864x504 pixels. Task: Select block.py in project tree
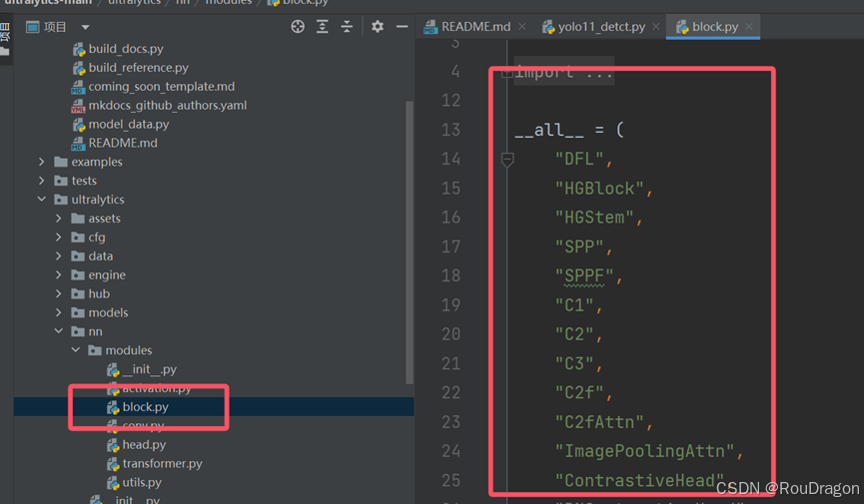pos(146,407)
